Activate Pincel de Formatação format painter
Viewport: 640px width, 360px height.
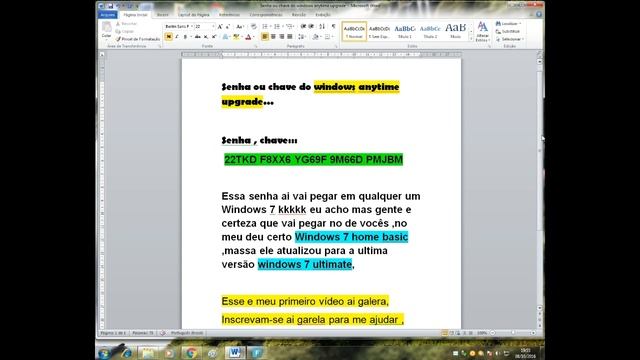coord(138,39)
